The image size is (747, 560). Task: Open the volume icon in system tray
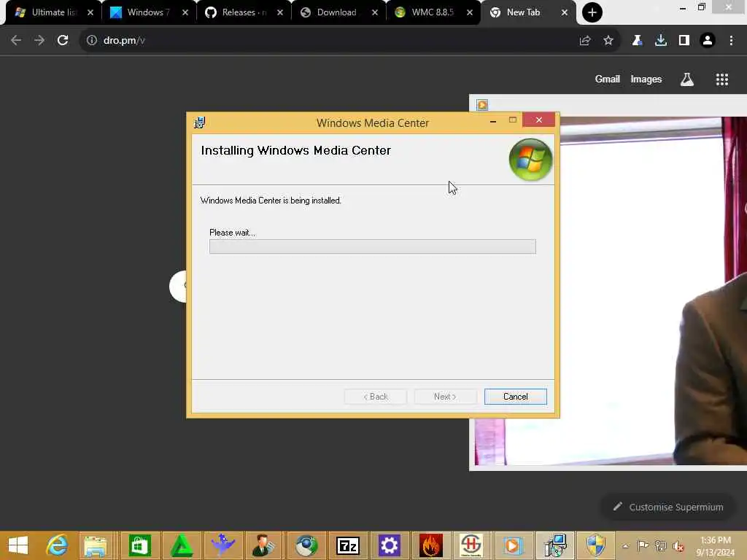(x=678, y=545)
